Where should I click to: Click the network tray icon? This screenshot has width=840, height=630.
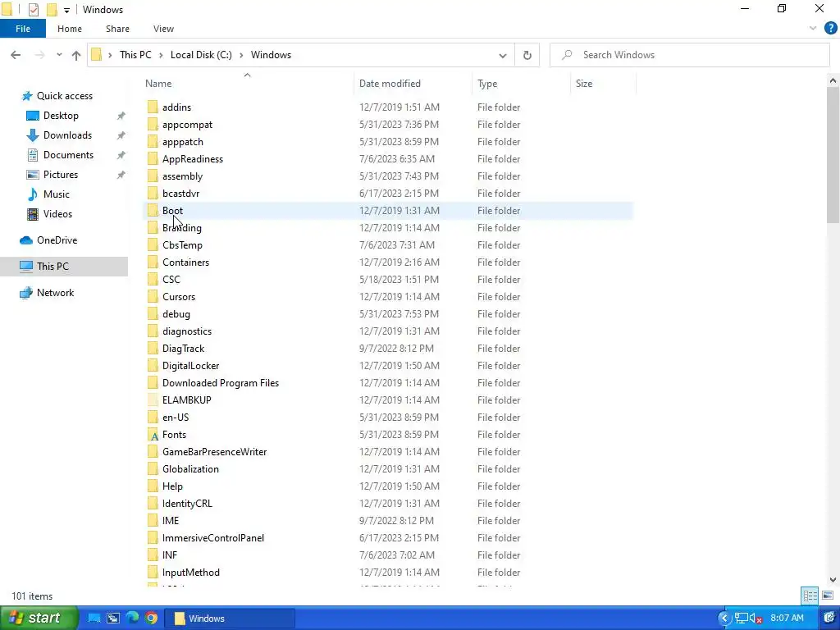point(742,619)
